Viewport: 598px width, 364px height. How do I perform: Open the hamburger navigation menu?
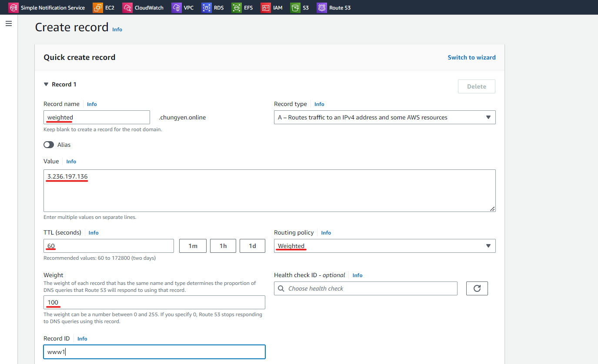coord(9,23)
